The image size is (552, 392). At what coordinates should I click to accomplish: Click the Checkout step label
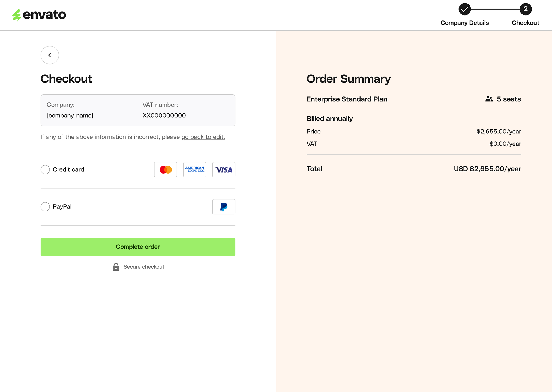[525, 23]
